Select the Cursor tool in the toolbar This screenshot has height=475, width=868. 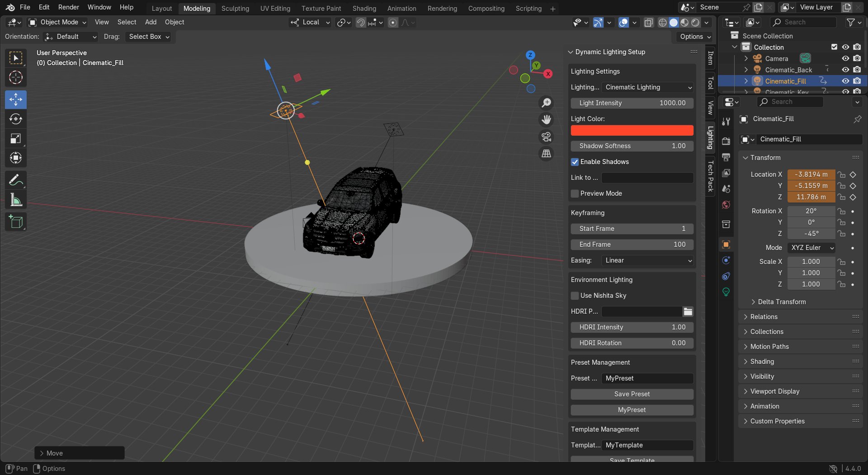point(16,77)
